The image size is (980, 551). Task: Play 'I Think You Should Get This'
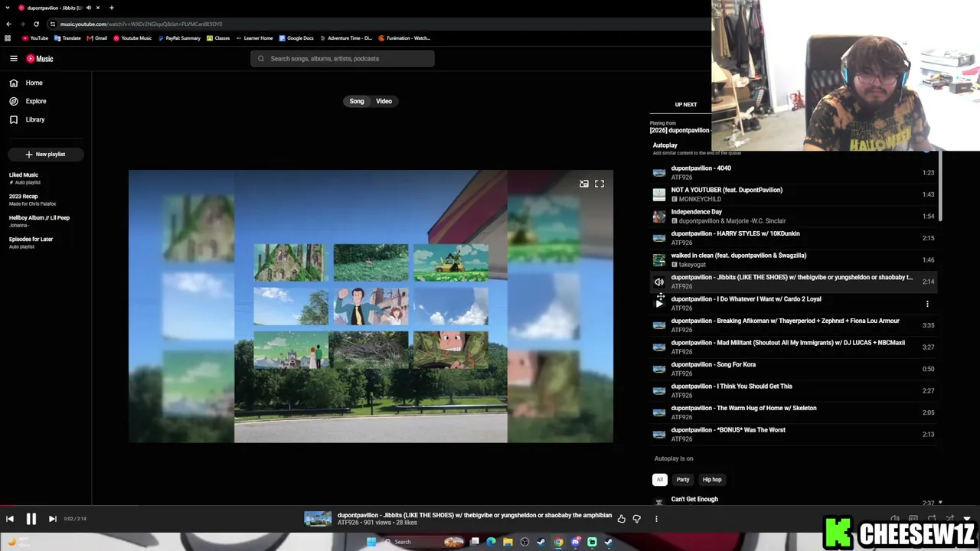coord(793,391)
